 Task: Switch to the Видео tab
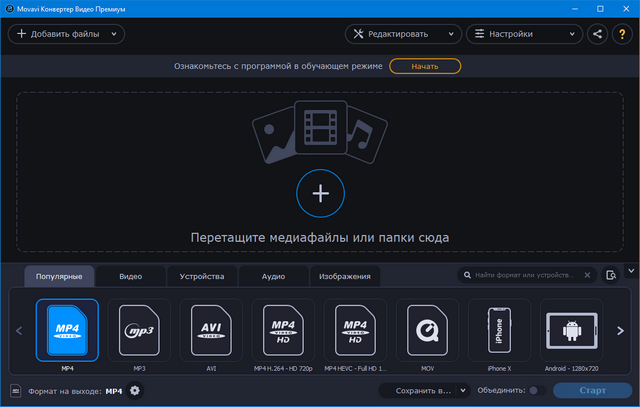click(130, 276)
